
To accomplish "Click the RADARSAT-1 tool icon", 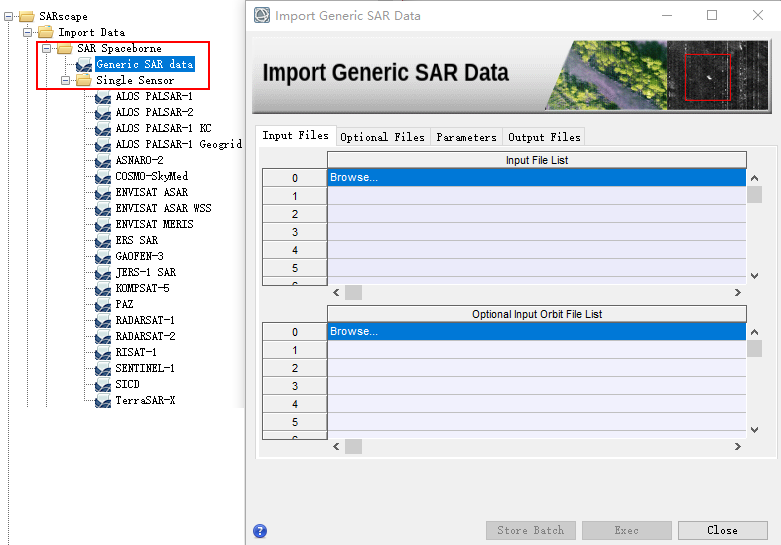I will [x=103, y=320].
